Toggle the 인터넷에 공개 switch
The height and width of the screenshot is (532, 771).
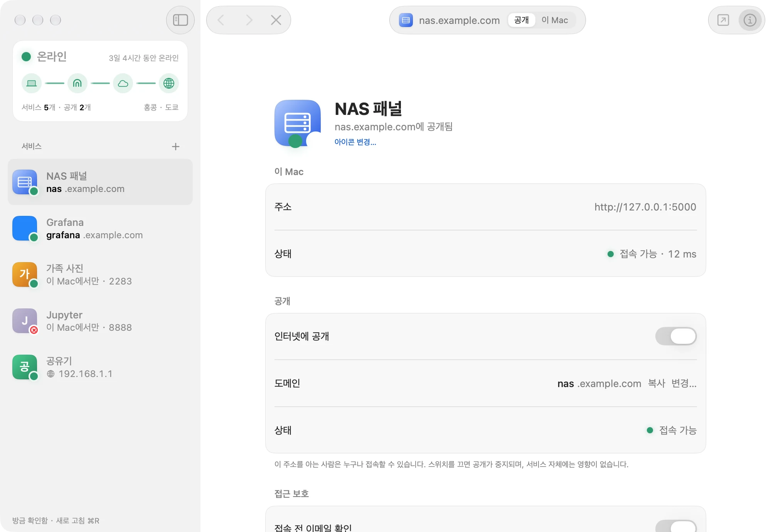[x=676, y=336]
